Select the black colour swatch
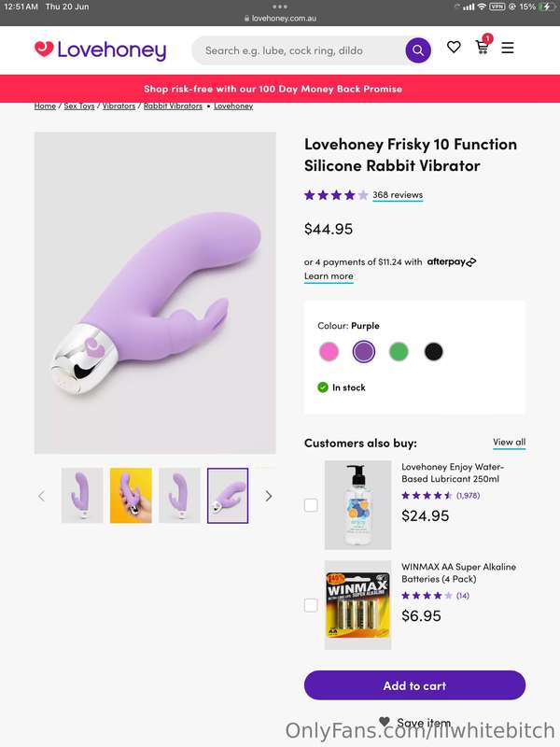This screenshot has width=560, height=747. [433, 352]
